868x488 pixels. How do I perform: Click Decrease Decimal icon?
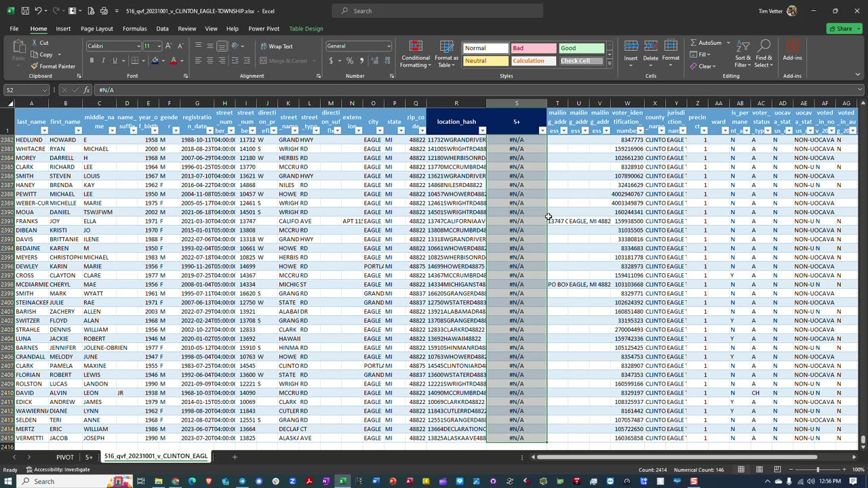click(x=386, y=60)
